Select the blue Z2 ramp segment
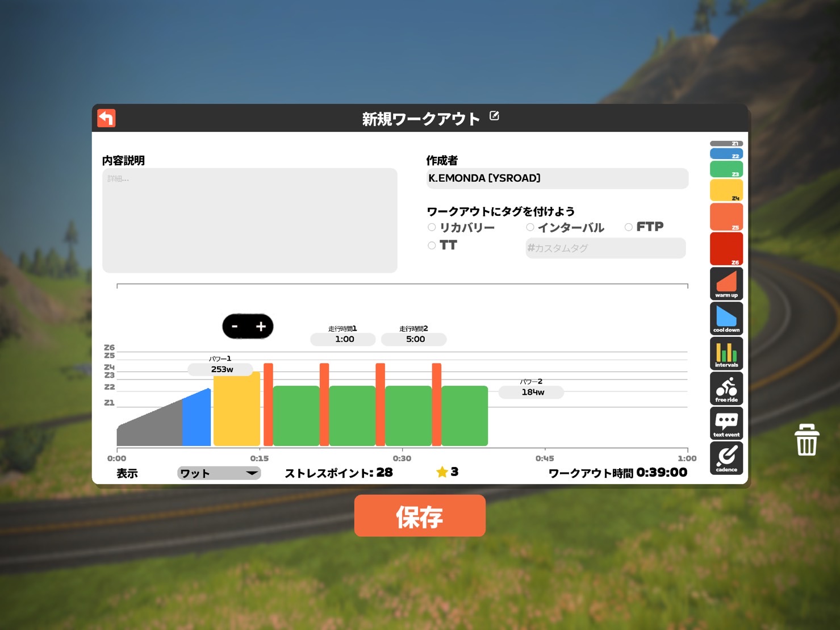Screen dimensions: 840x630 coord(197,420)
